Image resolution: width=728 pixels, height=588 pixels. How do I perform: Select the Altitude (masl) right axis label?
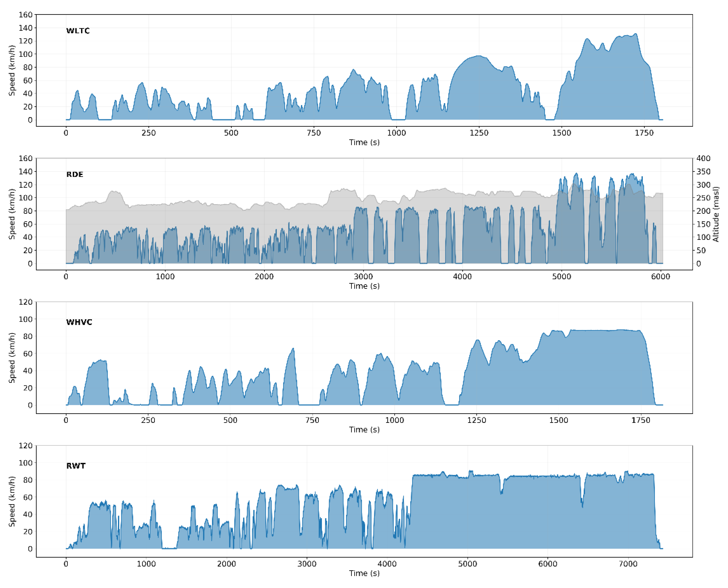tap(716, 214)
